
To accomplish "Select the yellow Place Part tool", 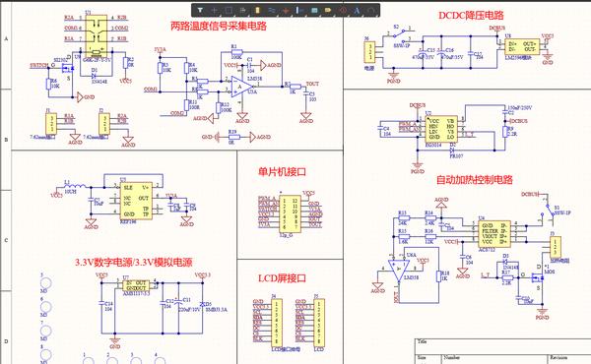I will 257,11.
